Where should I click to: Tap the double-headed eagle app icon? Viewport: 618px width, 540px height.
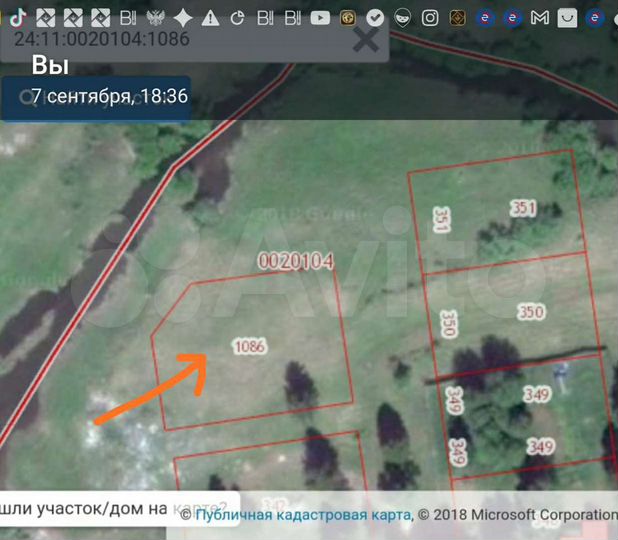(155, 17)
